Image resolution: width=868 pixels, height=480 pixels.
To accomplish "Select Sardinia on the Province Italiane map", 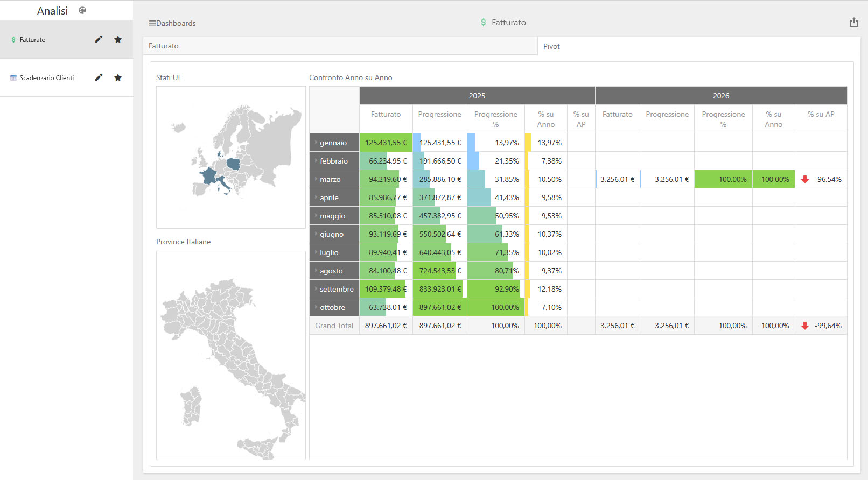I will (x=191, y=406).
